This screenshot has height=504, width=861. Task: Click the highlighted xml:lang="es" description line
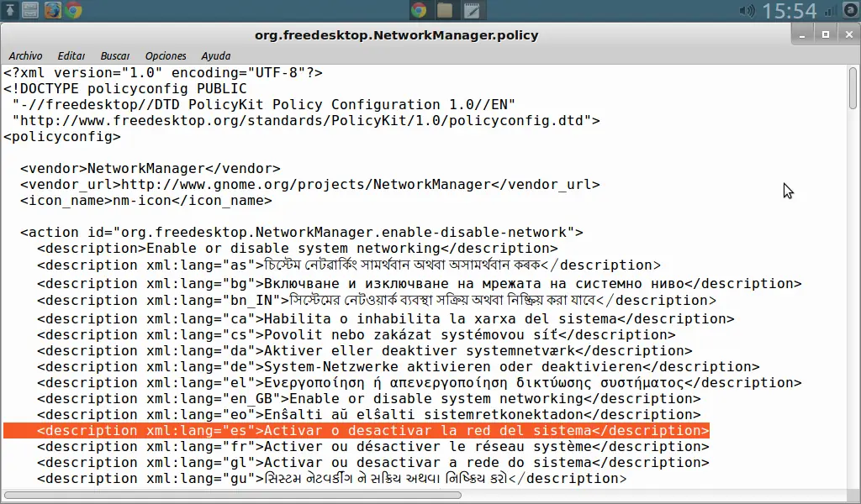click(x=357, y=431)
